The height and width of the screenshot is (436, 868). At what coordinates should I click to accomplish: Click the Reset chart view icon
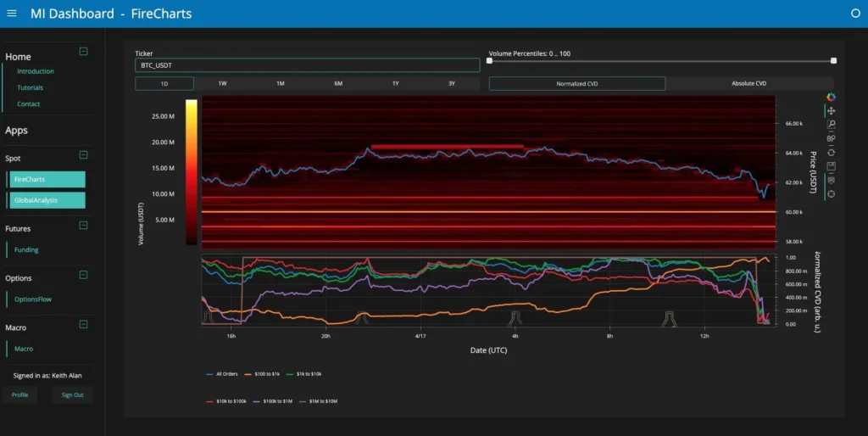831,152
